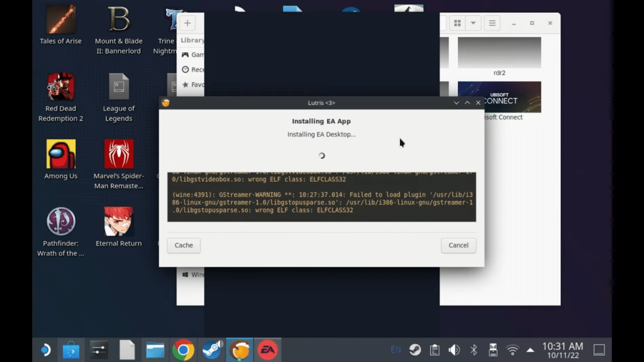Select Marvel's Spider-Man Remastered desktop icon
This screenshot has height=362, width=644.
119,164
